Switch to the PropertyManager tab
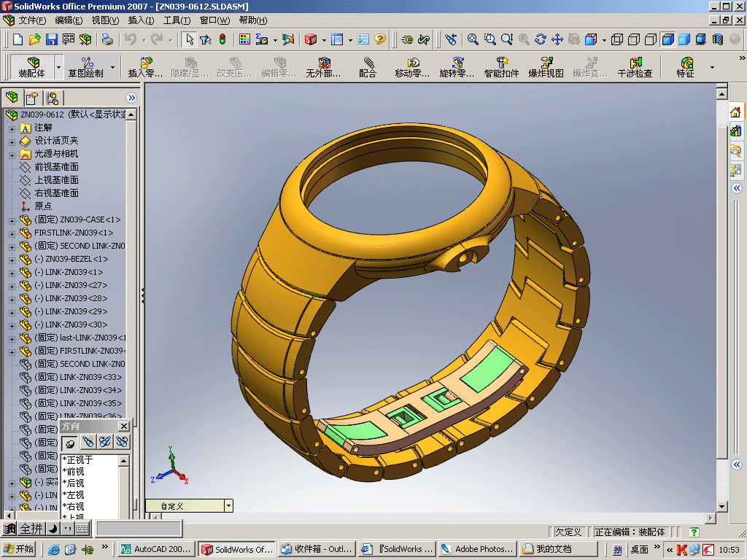Image resolution: width=747 pixels, height=560 pixels. tap(32, 98)
